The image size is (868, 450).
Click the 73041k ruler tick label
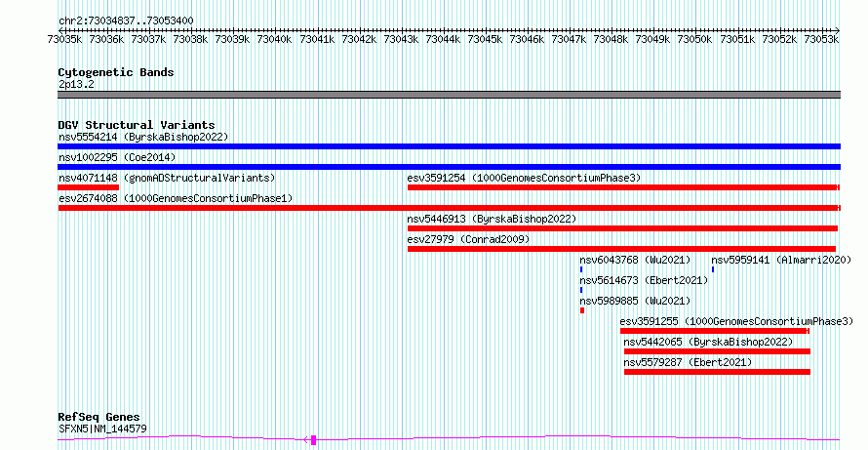317,39
